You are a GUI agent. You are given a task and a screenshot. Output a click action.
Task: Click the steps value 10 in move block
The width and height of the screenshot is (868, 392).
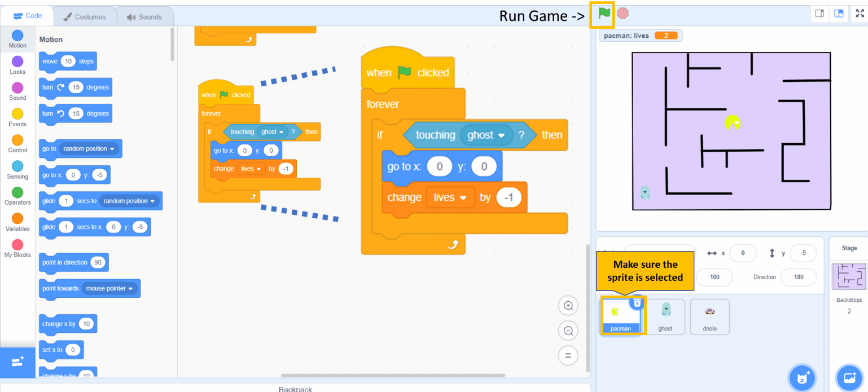click(68, 61)
